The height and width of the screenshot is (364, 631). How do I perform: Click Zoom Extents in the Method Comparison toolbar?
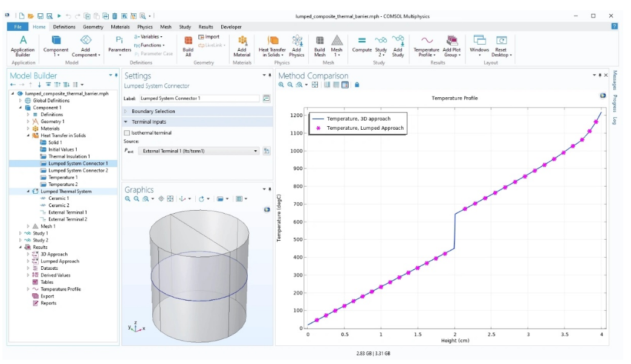[x=315, y=85]
